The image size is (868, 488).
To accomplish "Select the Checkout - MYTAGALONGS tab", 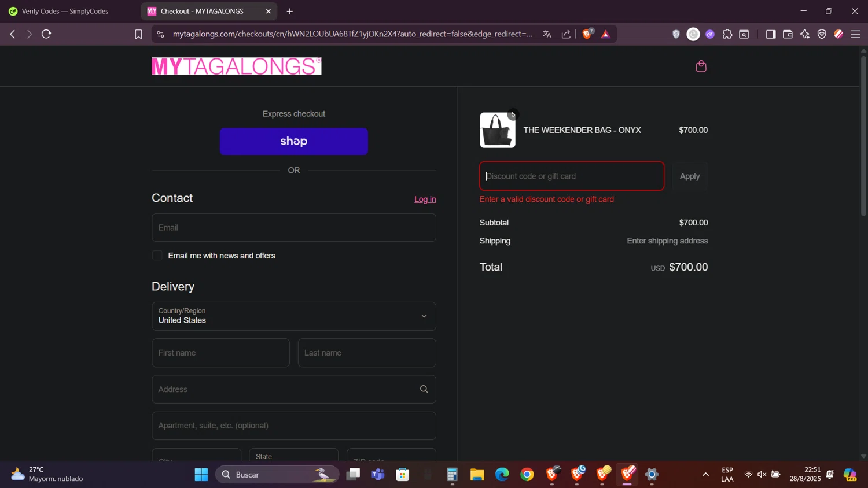I will [202, 11].
